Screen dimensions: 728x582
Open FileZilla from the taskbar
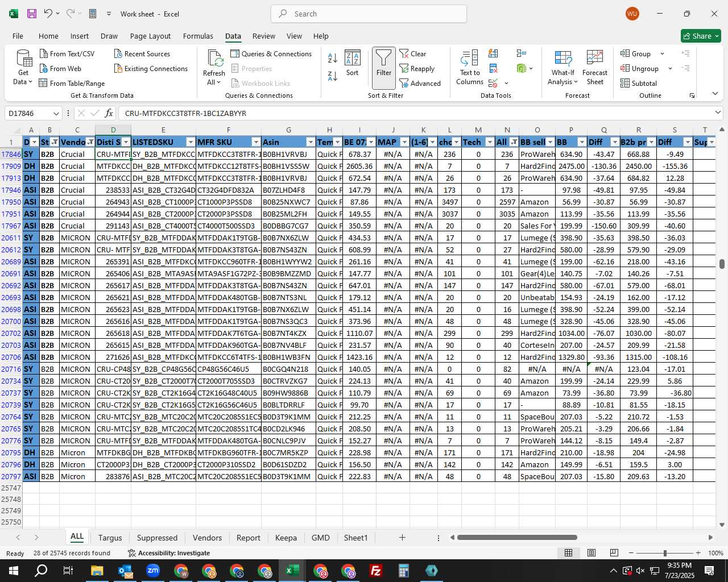[376, 571]
